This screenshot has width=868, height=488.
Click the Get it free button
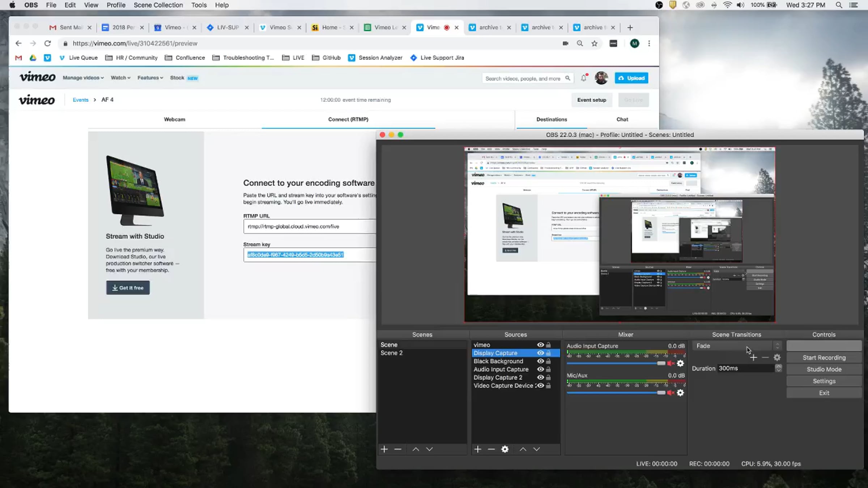pos(128,288)
